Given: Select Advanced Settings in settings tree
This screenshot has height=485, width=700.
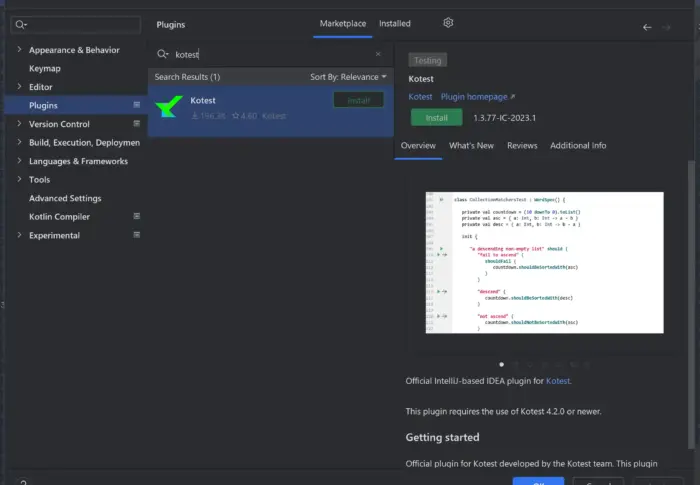Looking at the screenshot, I should click(x=65, y=198).
